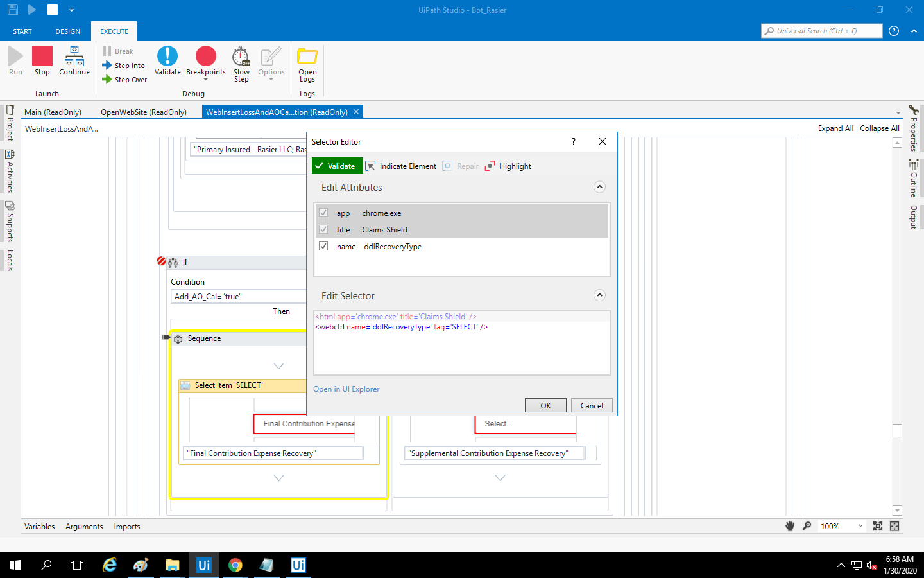Click the zoom magnifier icon
Screen dimensions: 924x578
(807, 526)
